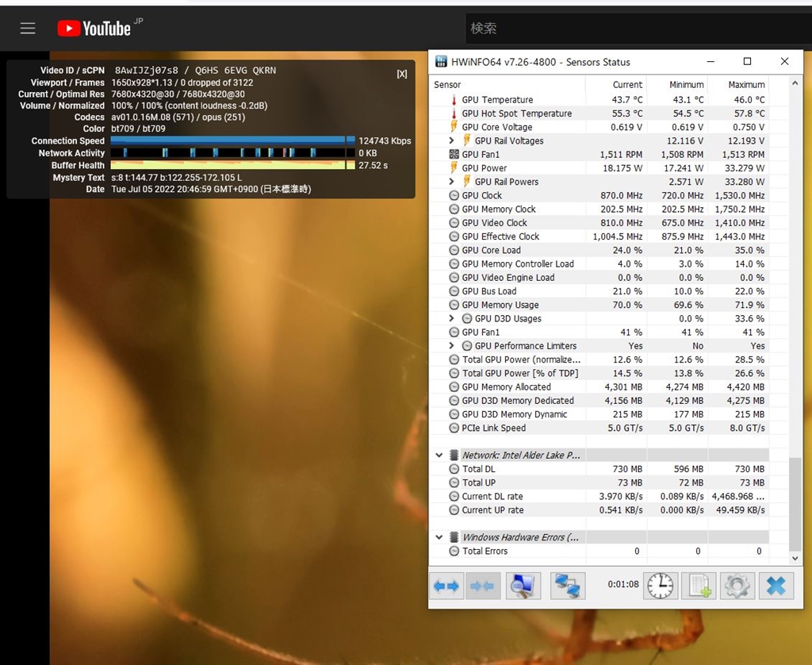Click the Current column header

[616, 84]
